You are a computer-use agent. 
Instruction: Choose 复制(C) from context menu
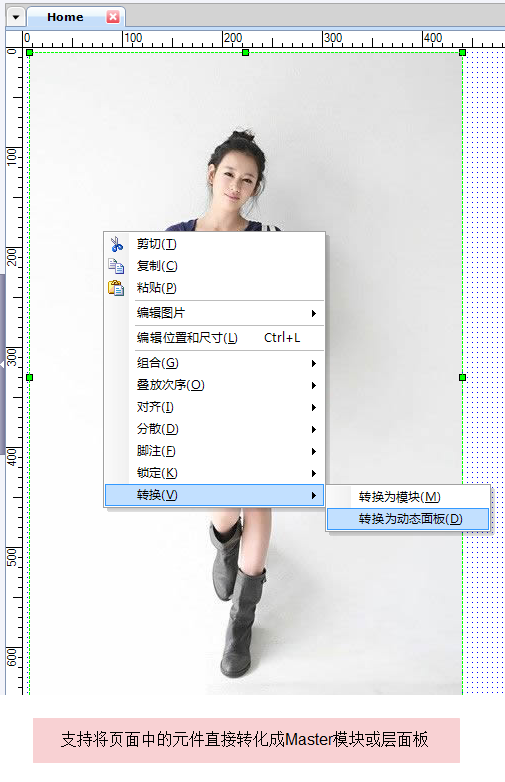coord(214,266)
